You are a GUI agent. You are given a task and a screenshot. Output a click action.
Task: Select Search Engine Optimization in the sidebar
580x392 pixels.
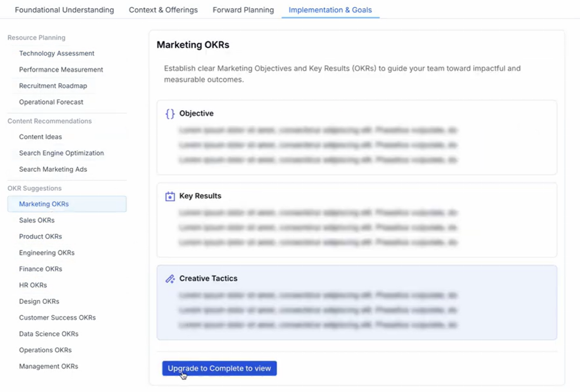tap(61, 153)
